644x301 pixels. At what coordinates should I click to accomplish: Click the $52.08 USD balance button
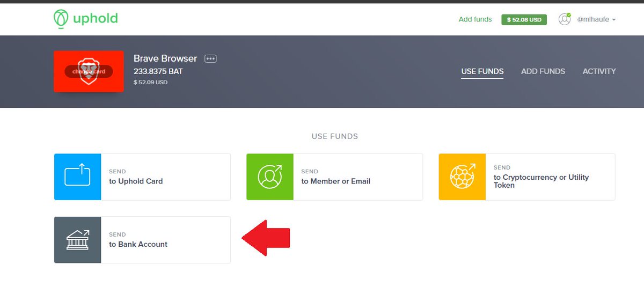point(524,19)
